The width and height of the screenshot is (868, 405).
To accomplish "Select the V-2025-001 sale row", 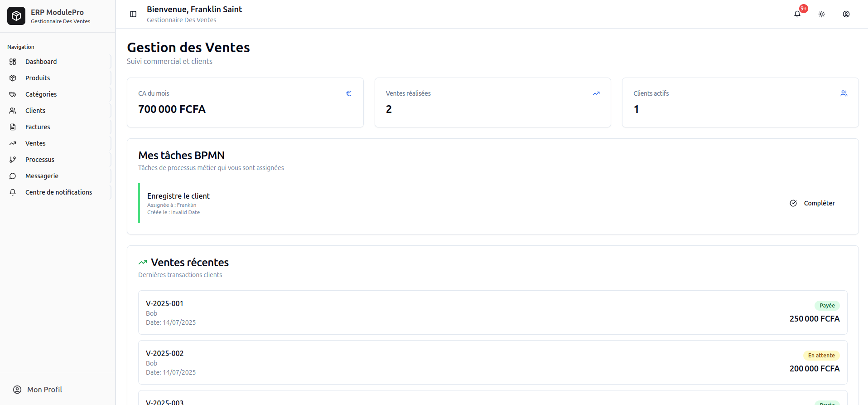I will [x=492, y=312].
